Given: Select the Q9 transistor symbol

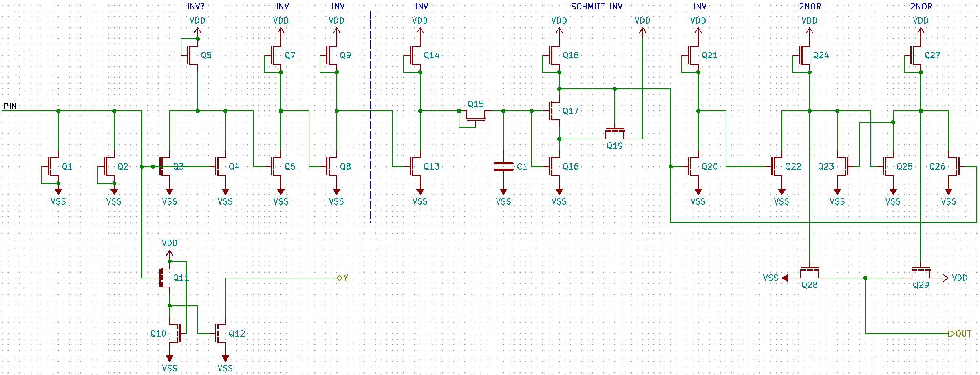Looking at the screenshot, I should tap(332, 55).
